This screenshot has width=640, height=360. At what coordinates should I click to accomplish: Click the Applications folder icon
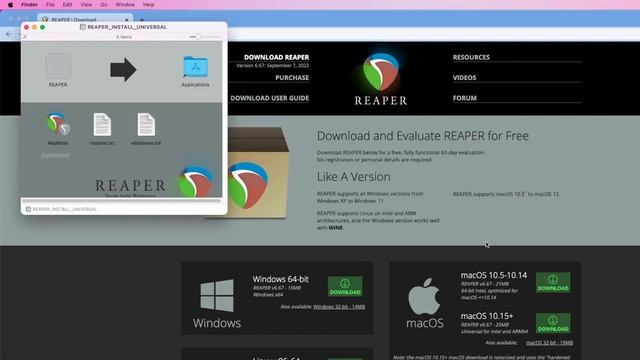click(196, 67)
